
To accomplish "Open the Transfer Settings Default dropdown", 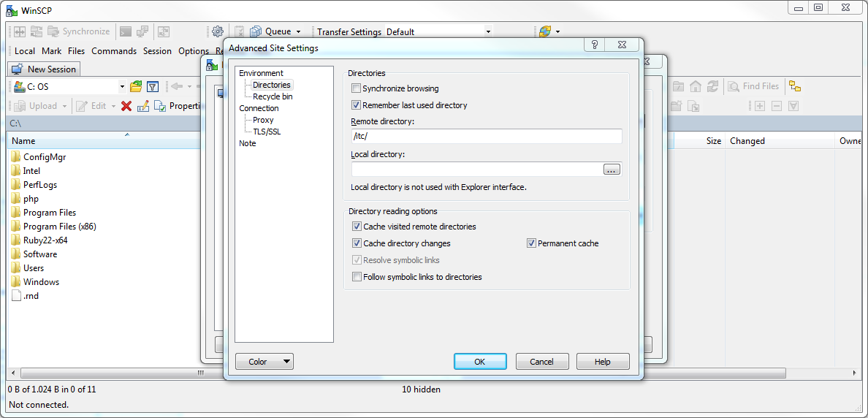I will point(488,31).
